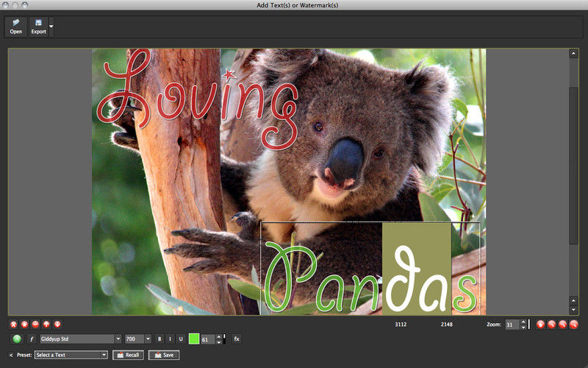Click the red X delete-text icon
Viewport: 588px width, 368px height.
pyautogui.click(x=14, y=325)
